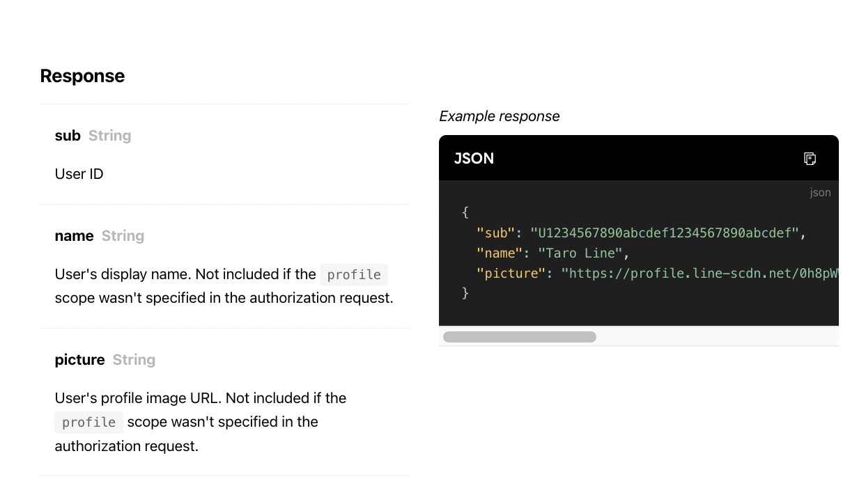850x504 pixels.
Task: Click the String type label beside name
Action: pos(123,236)
